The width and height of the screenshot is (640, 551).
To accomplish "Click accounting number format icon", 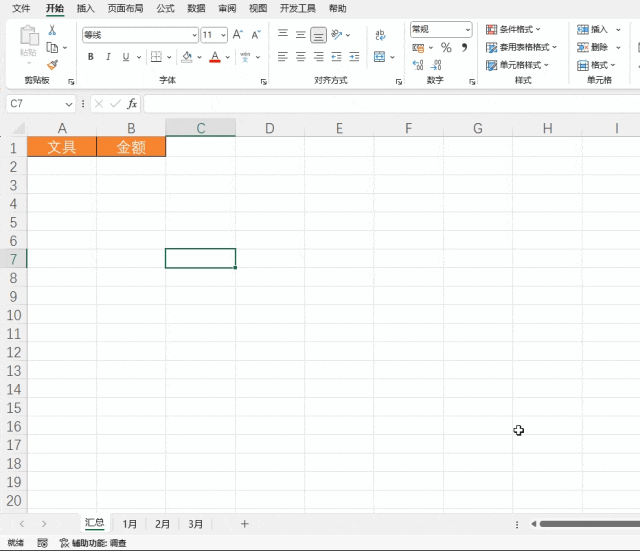I will point(418,48).
